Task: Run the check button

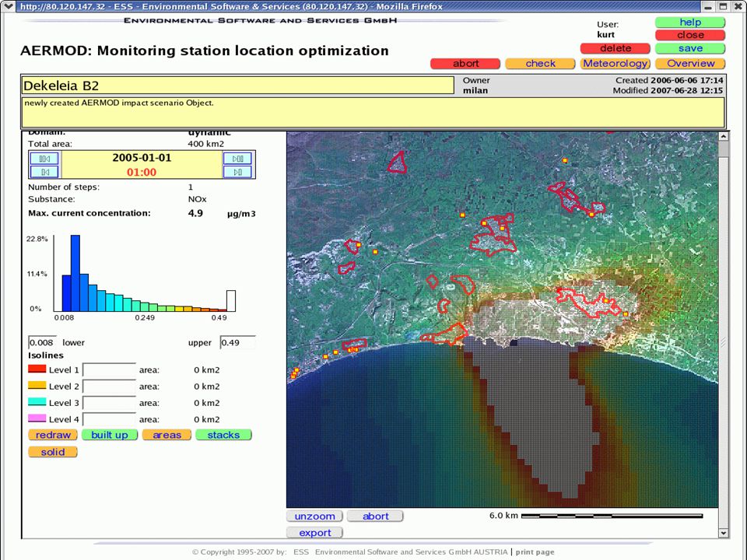Action: point(540,63)
